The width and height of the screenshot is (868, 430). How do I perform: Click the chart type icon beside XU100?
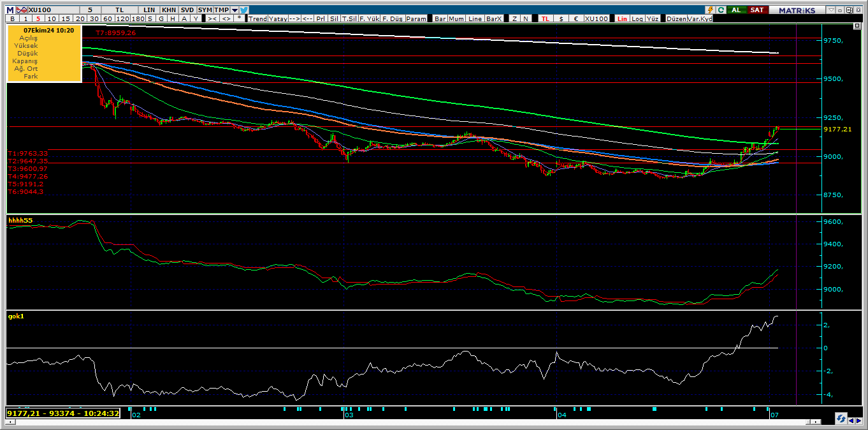tap(22, 10)
